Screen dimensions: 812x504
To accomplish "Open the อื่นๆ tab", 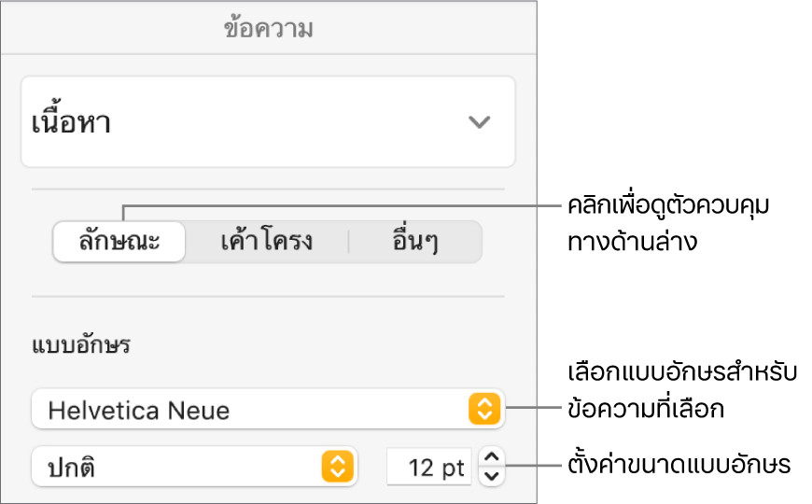I will pyautogui.click(x=414, y=243).
